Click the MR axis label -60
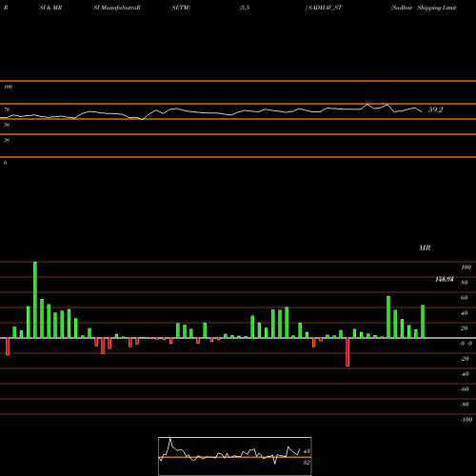The height and width of the screenshot is (476, 476). 465,389
